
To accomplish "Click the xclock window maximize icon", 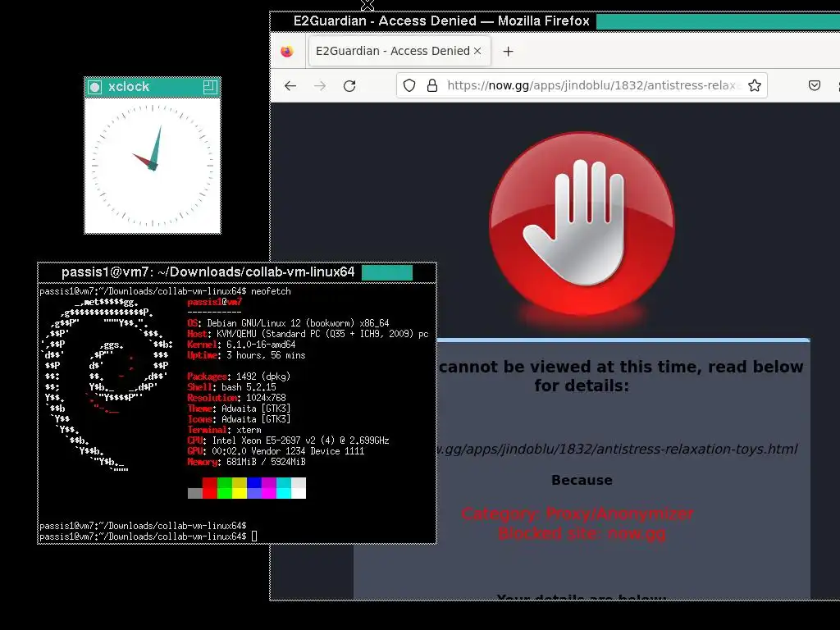I will pyautogui.click(x=210, y=87).
